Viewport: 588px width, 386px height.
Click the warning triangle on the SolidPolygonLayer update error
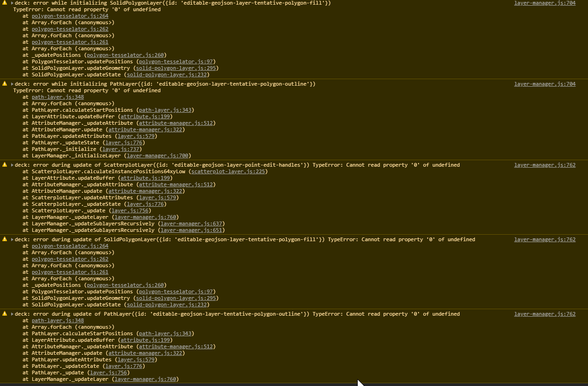coord(4,239)
